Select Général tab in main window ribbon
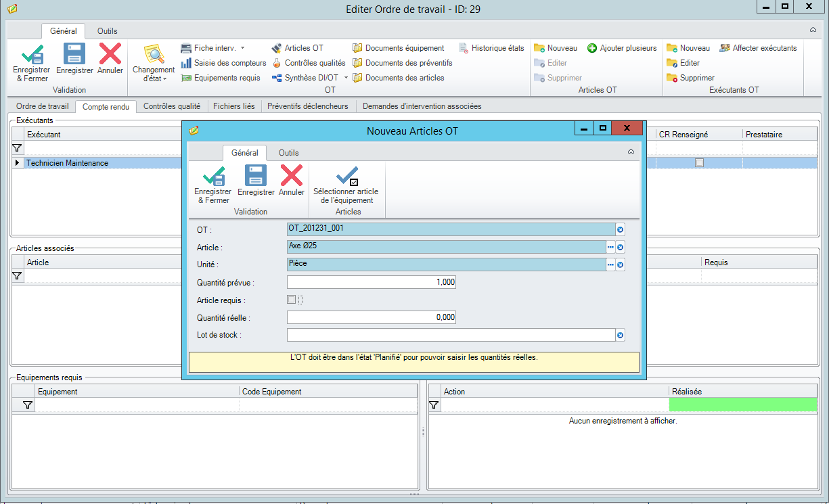The height and width of the screenshot is (504, 829). (x=64, y=31)
